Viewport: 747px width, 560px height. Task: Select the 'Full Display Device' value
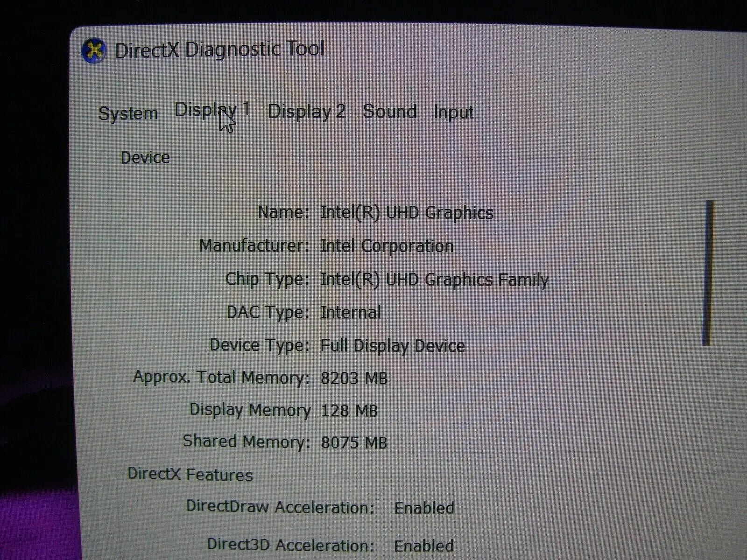tap(392, 346)
